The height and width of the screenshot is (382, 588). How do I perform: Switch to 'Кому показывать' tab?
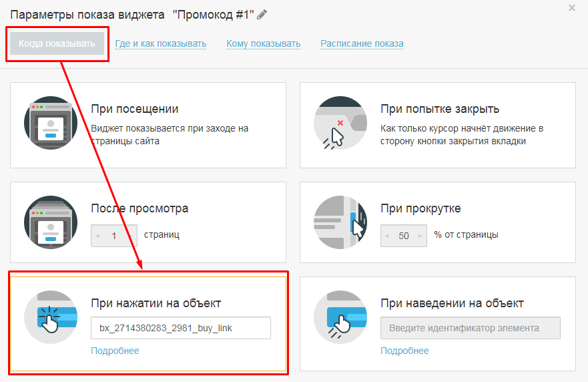click(x=263, y=43)
